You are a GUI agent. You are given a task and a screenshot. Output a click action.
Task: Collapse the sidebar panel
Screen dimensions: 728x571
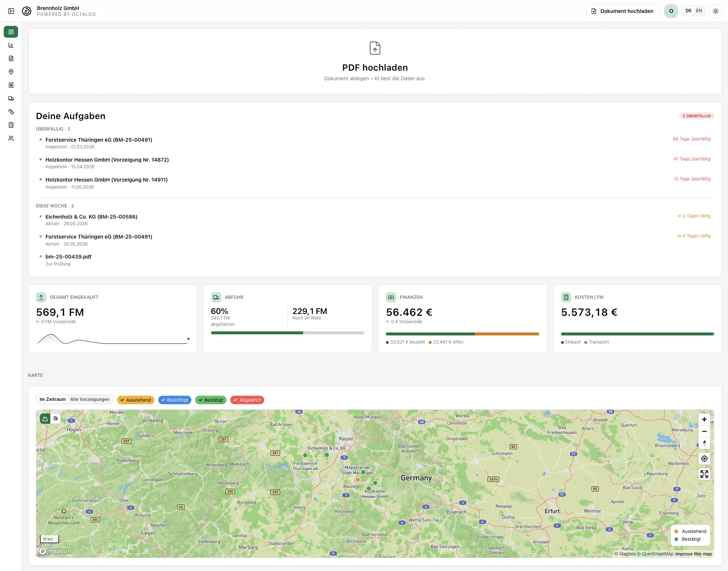(11, 11)
